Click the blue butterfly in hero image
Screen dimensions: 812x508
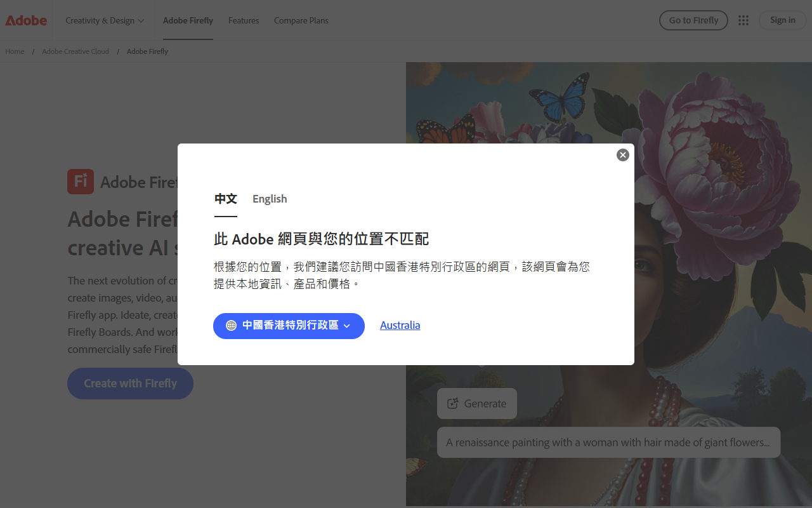[560, 98]
